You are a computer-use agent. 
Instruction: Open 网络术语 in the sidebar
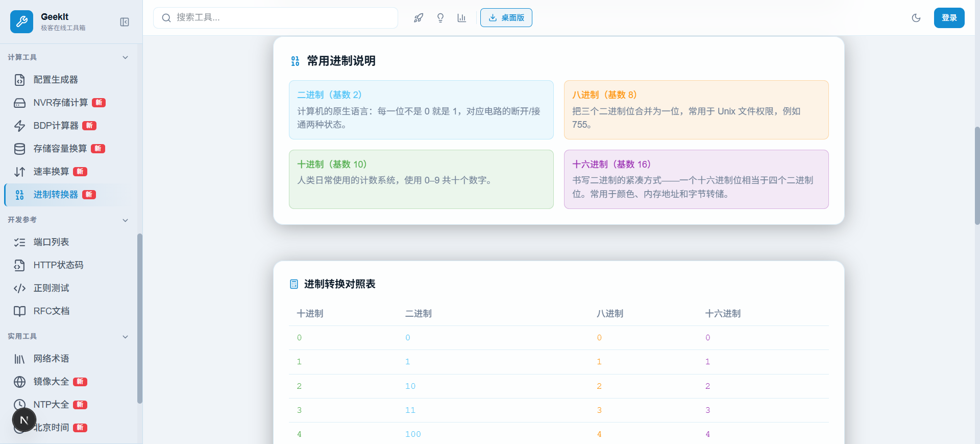coord(69,359)
